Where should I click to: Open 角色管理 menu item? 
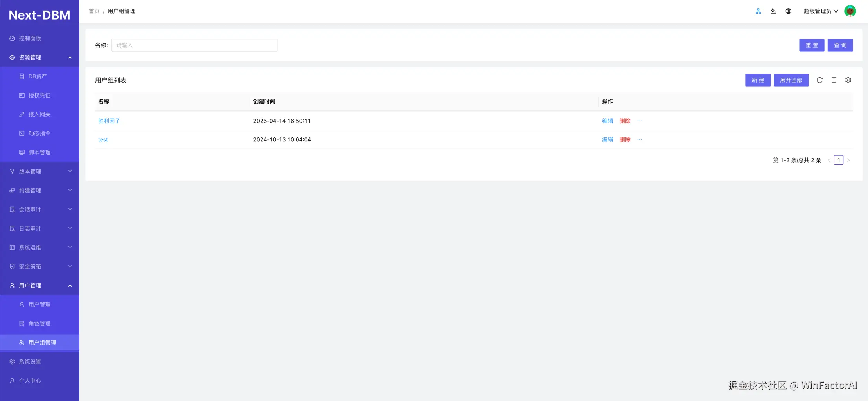[x=40, y=323]
